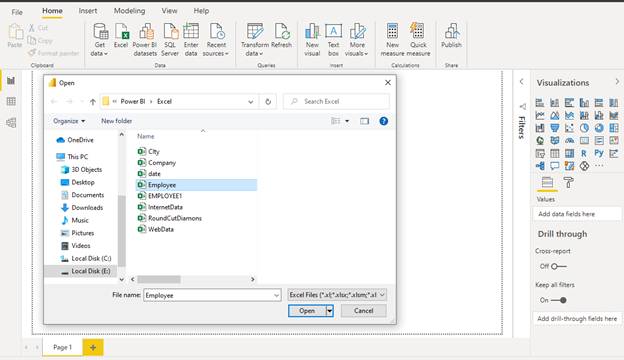Click the SQL Server ribbon icon
624x360 pixels.
pos(170,31)
